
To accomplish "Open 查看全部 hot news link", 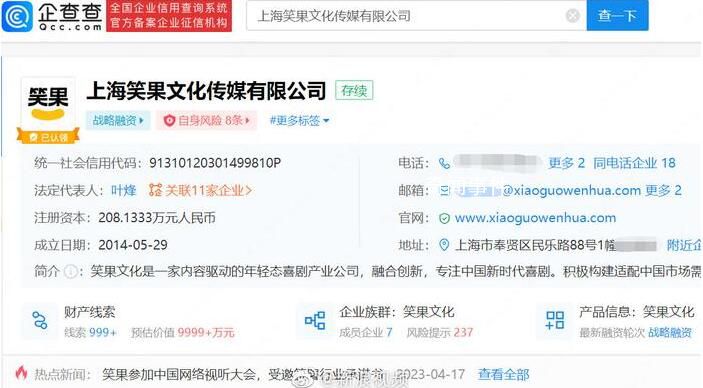I will coord(503,374).
